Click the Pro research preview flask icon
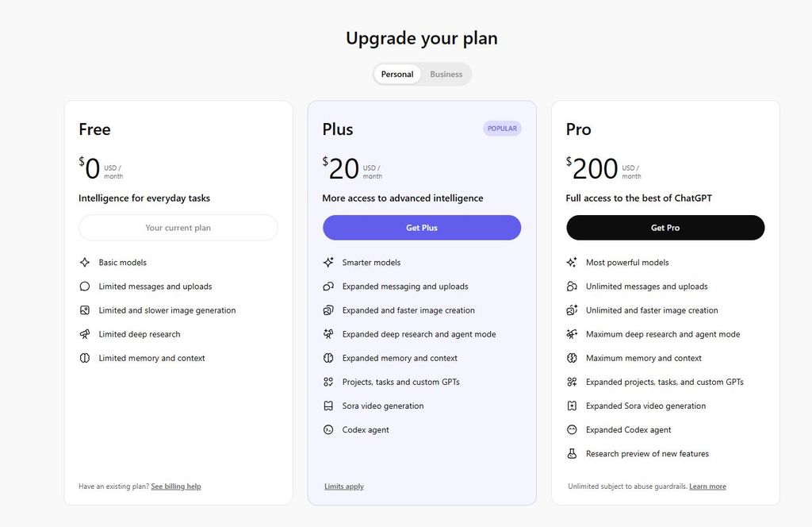812x527 pixels. point(572,454)
